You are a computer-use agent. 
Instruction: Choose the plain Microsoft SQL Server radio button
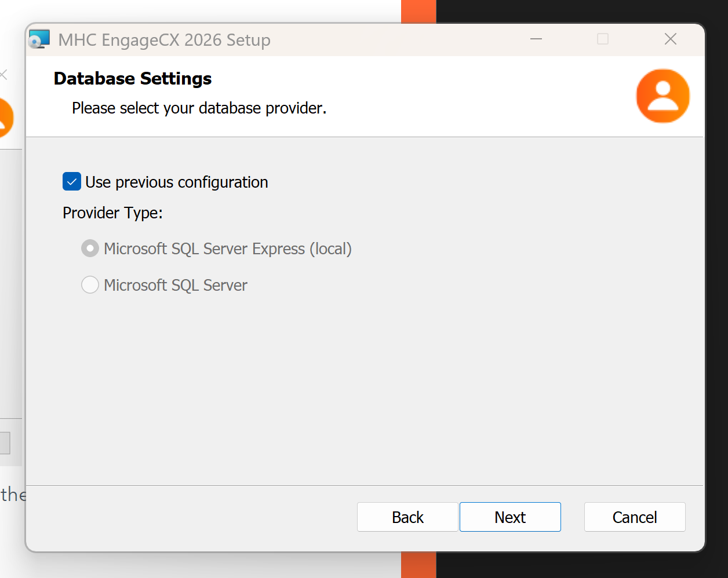click(x=90, y=285)
